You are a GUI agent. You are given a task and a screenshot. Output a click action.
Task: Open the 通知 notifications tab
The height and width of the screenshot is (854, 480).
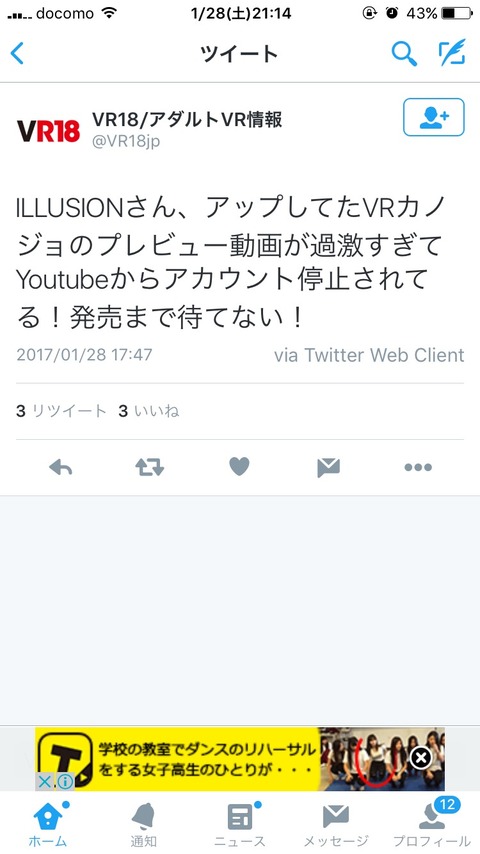pyautogui.click(x=143, y=823)
